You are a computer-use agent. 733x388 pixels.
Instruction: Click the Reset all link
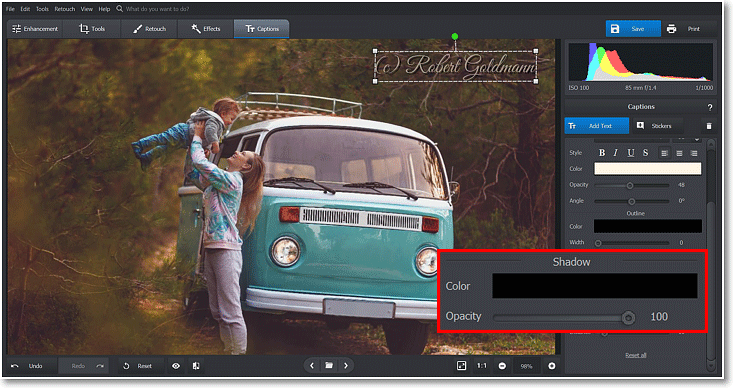tap(636, 355)
